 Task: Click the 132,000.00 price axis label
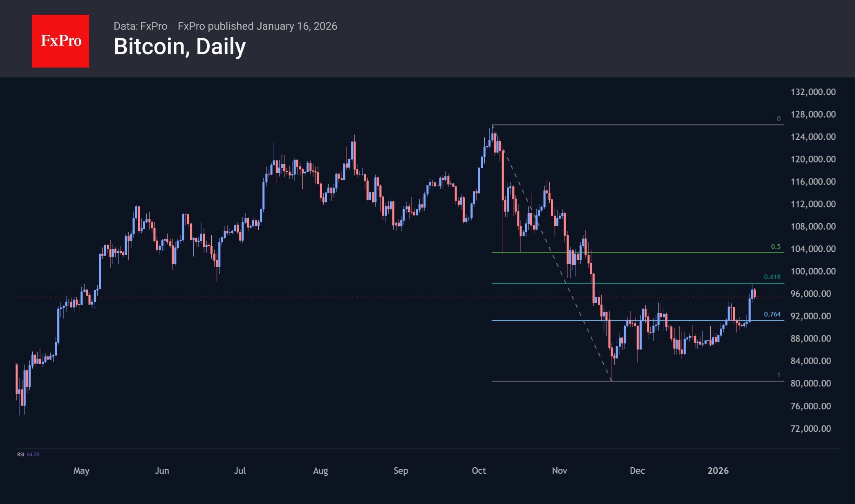pos(813,92)
